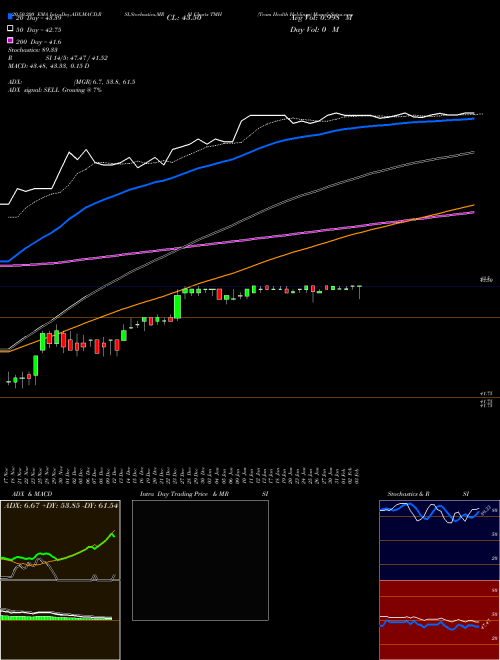
Task: Select the '20 Day - 43.39' label
Action: pos(37,18)
